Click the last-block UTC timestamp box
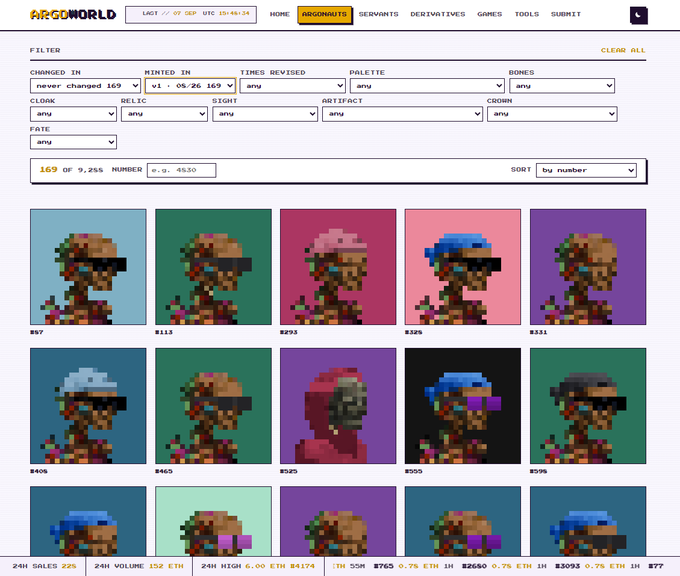 (x=191, y=14)
